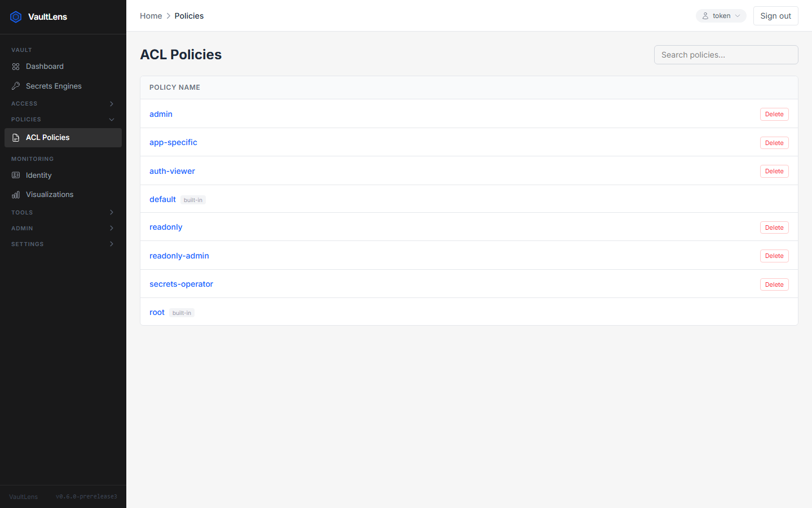Viewport: 812px width, 508px height.
Task: Click the ACL Policies document icon
Action: [16, 138]
